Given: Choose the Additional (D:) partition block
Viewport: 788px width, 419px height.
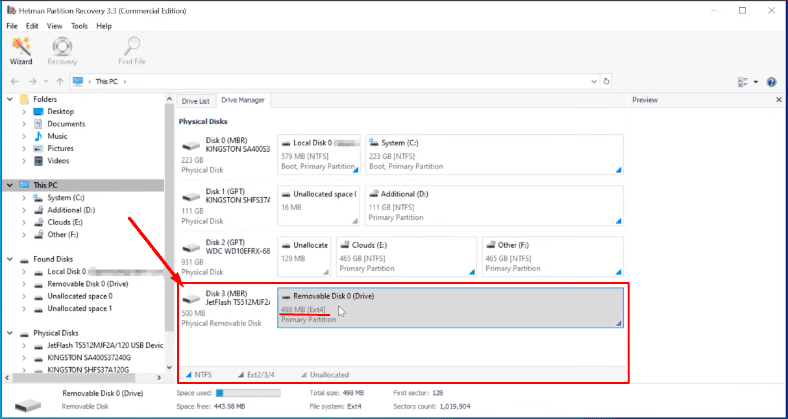Looking at the screenshot, I should point(495,205).
